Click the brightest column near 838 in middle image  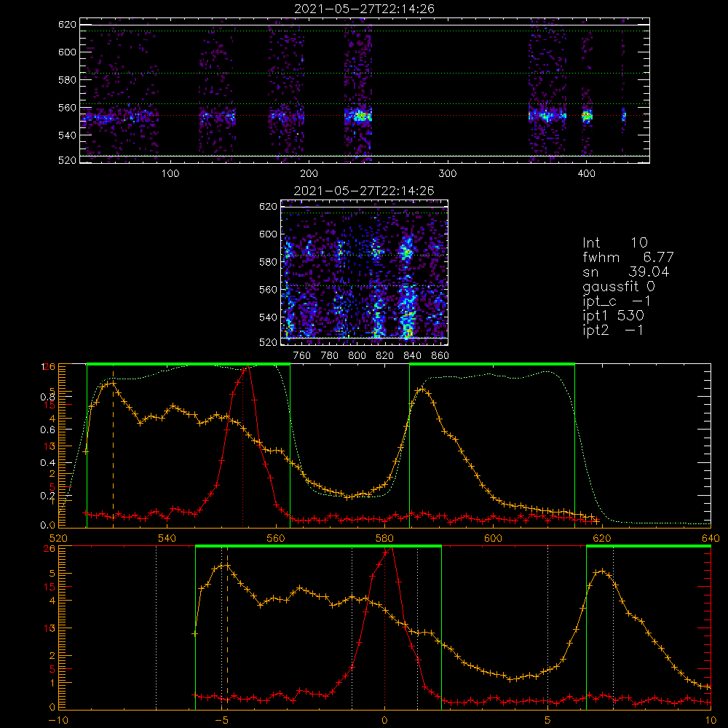pyautogui.click(x=407, y=288)
